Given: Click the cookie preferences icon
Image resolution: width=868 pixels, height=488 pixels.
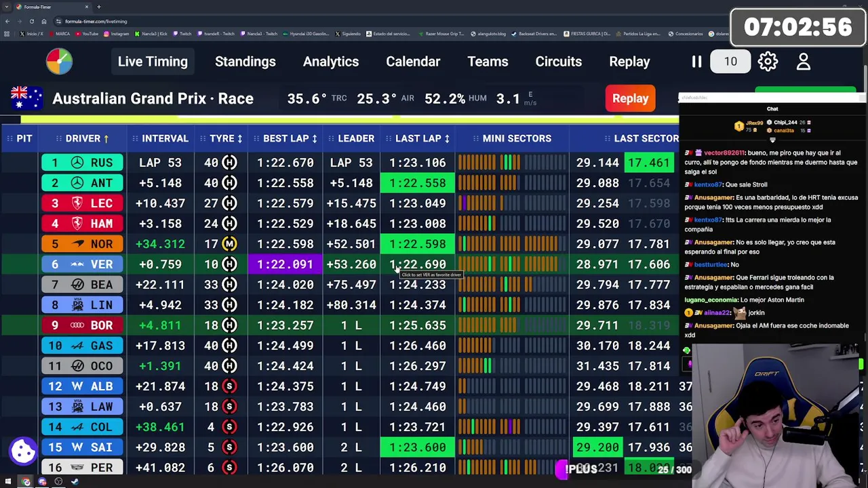Looking at the screenshot, I should [x=23, y=451].
